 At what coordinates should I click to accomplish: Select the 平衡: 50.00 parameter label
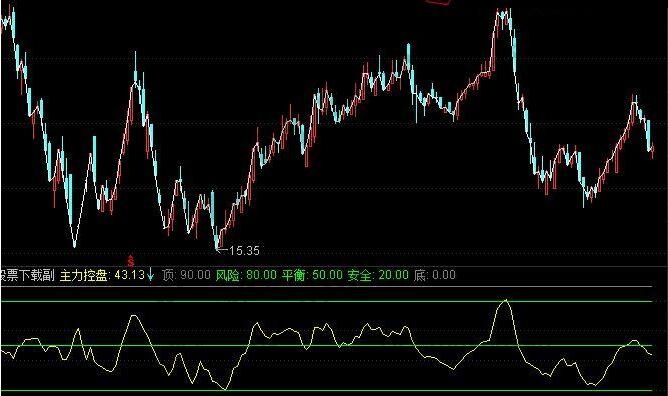pyautogui.click(x=312, y=275)
